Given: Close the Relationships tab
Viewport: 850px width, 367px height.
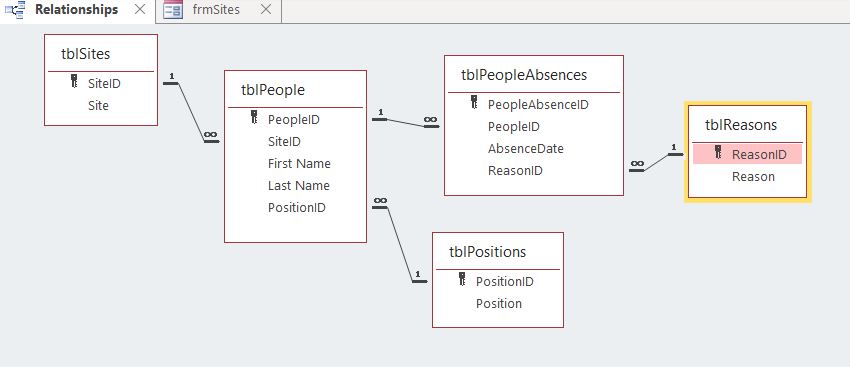Looking at the screenshot, I should click(x=140, y=9).
